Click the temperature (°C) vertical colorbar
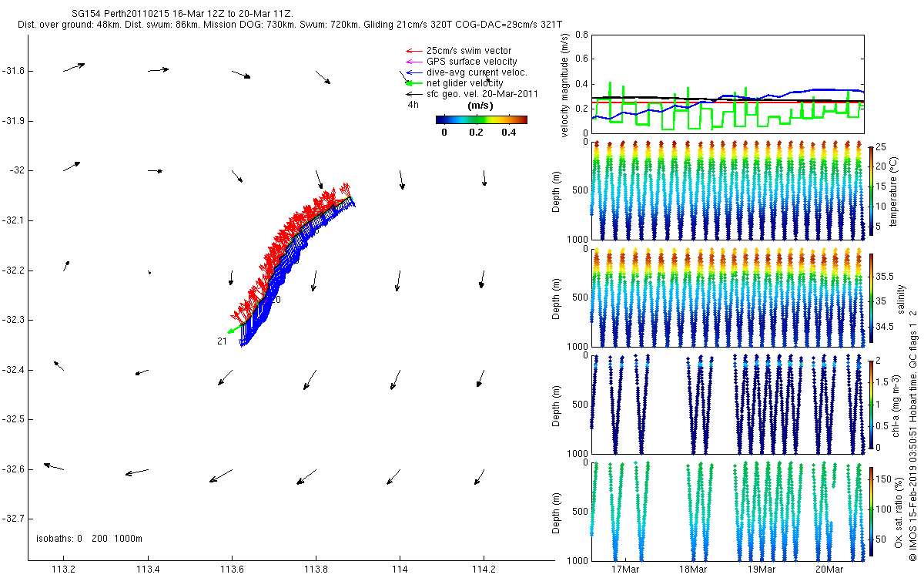The width and height of the screenshot is (924, 578). (x=871, y=193)
